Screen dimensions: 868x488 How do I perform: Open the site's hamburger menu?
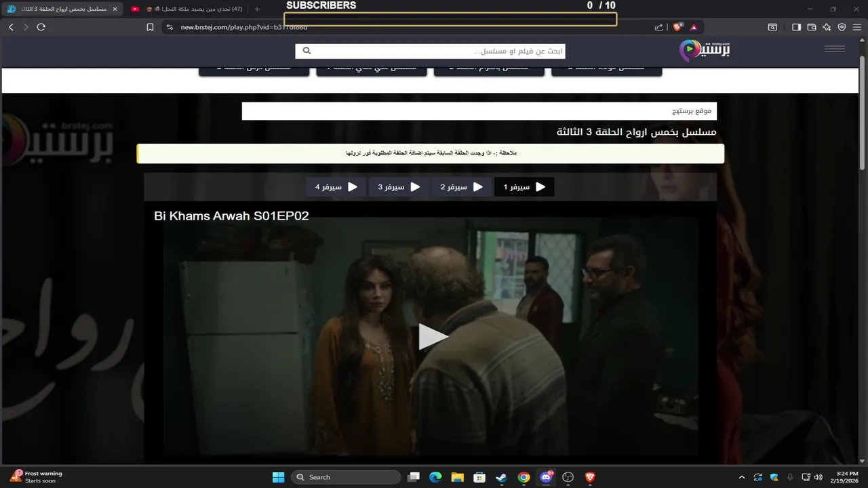(x=835, y=49)
